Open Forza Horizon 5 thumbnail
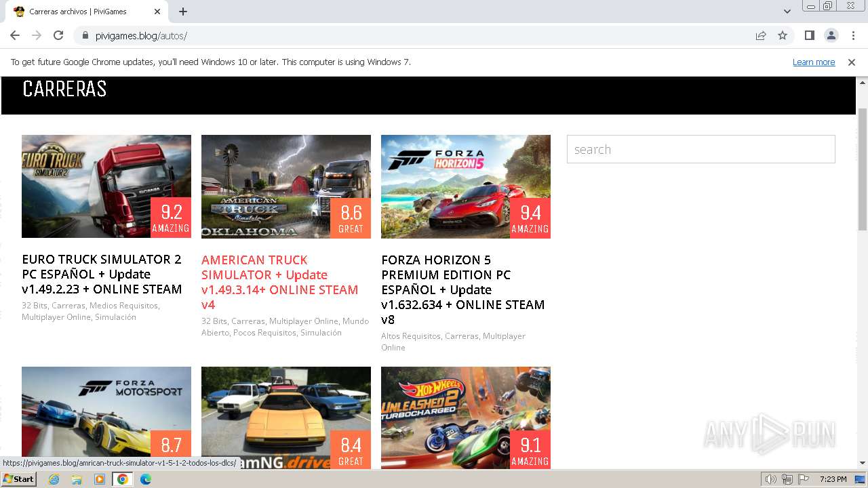 pos(466,186)
